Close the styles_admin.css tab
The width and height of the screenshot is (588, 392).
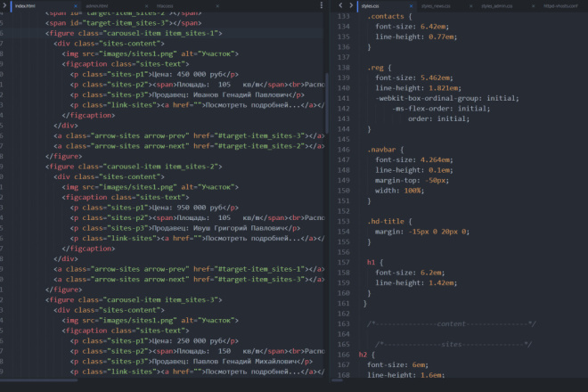click(x=534, y=6)
